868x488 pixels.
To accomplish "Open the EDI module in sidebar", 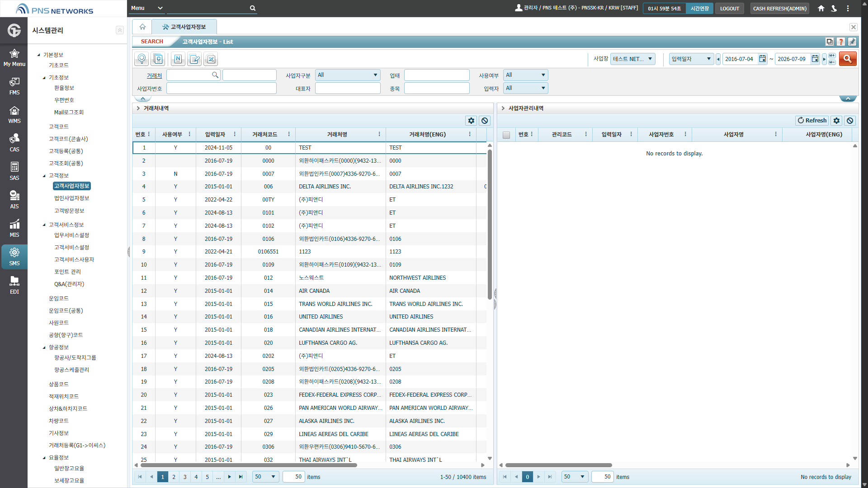I will pyautogui.click(x=14, y=285).
